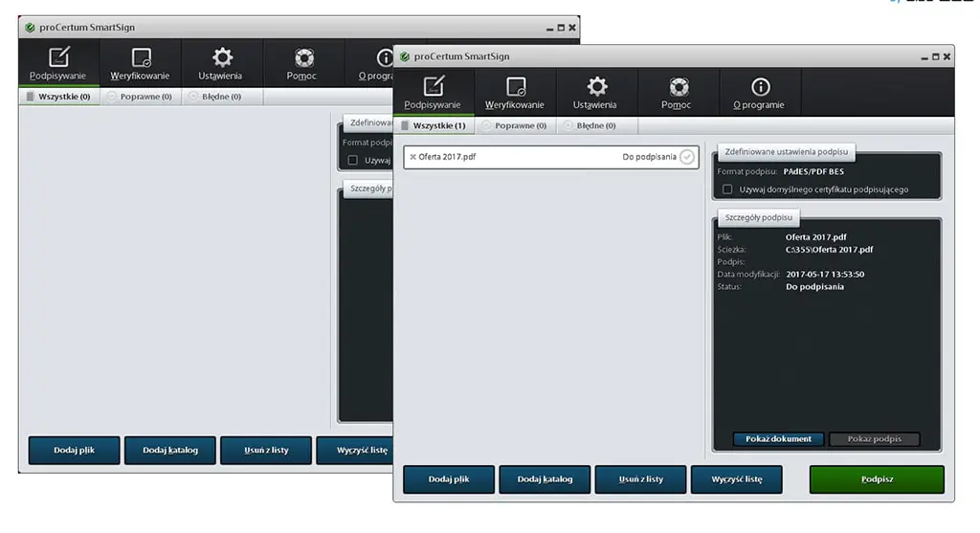Click Wyczyść listę in back window
Screen dimensions: 980x533
point(355,451)
